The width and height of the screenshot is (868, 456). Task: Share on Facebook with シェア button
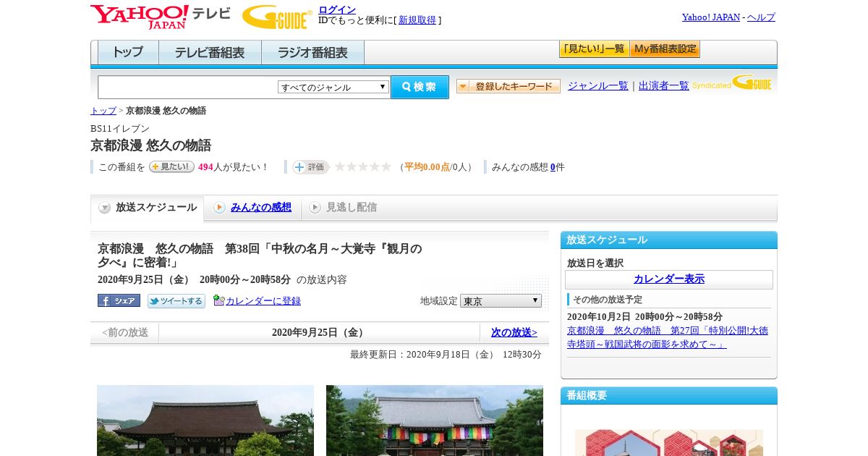click(x=119, y=300)
